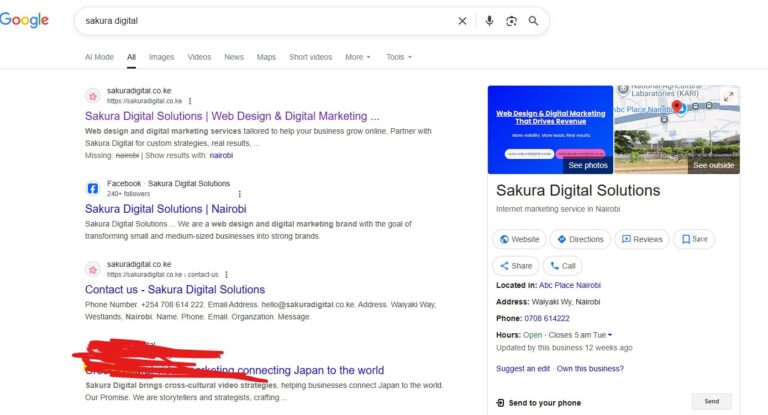Click Own this business? link
768x415 pixels.
(590, 368)
